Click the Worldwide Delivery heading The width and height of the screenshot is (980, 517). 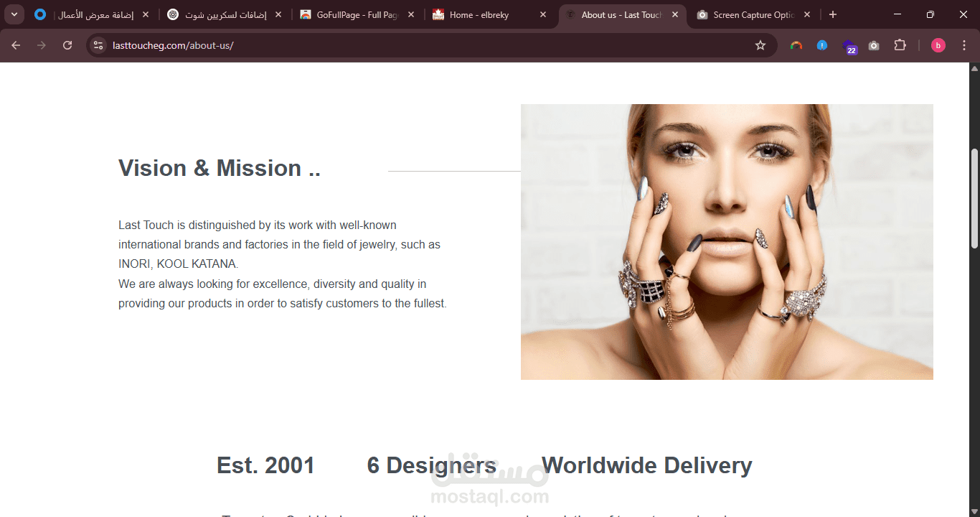click(646, 465)
